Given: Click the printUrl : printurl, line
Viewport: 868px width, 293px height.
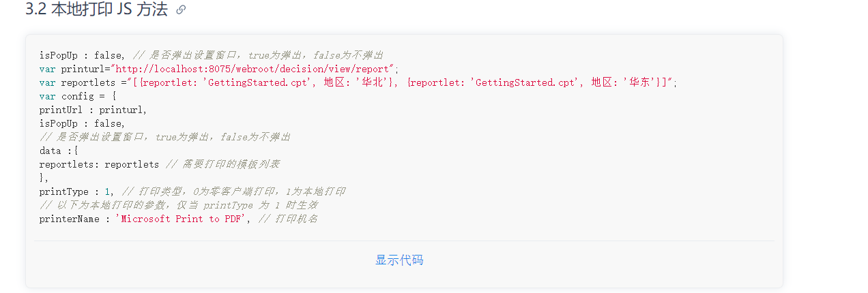Looking at the screenshot, I should tap(93, 110).
